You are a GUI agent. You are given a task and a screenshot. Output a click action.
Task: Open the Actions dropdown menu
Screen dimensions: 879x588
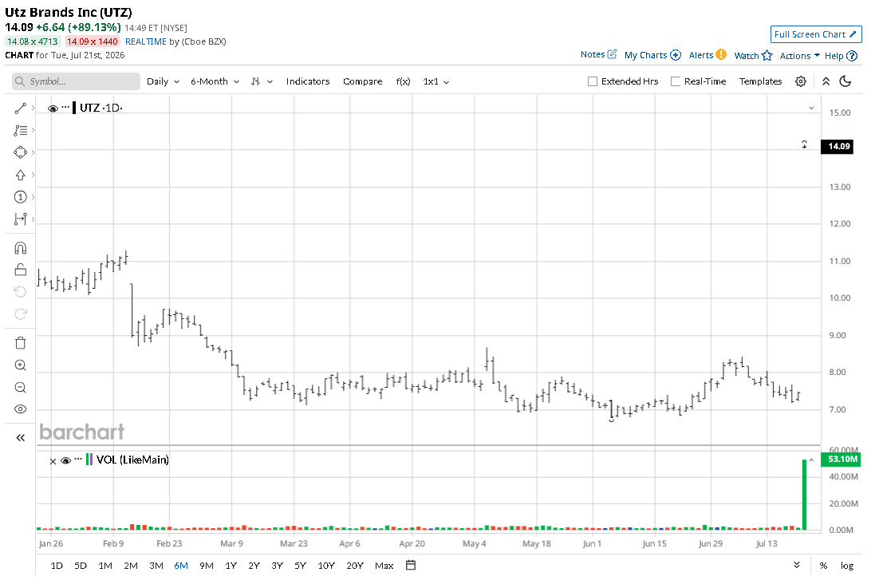point(799,56)
